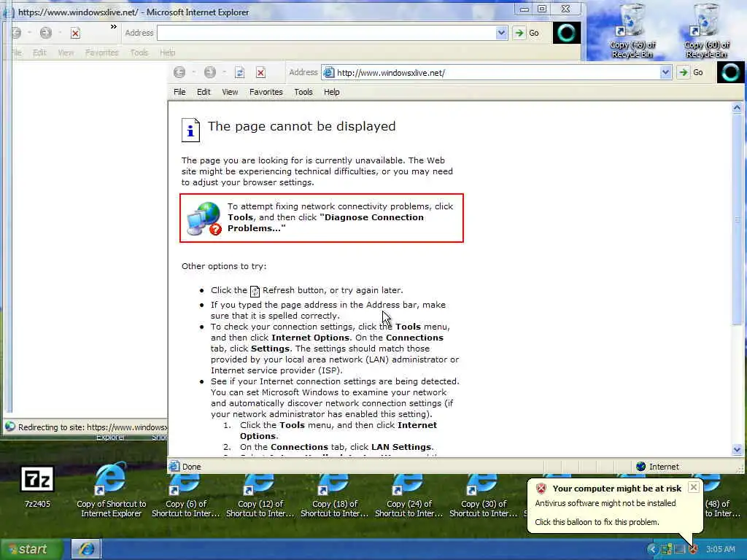
Task: Open the File menu in front browser
Action: pos(179,92)
